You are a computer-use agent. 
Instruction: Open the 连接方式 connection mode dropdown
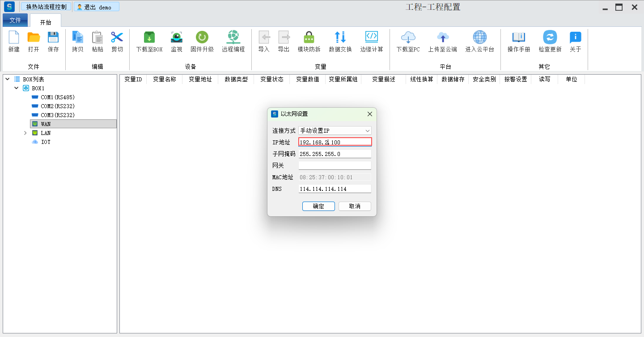click(335, 131)
